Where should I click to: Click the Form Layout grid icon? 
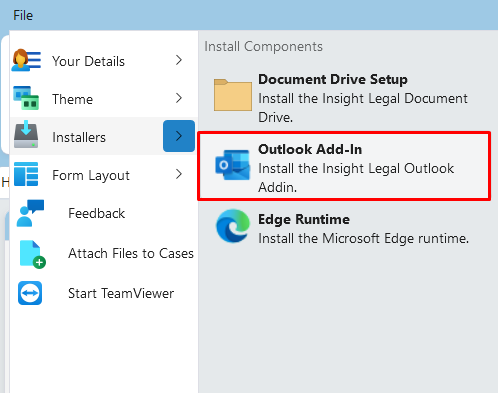coord(26,174)
